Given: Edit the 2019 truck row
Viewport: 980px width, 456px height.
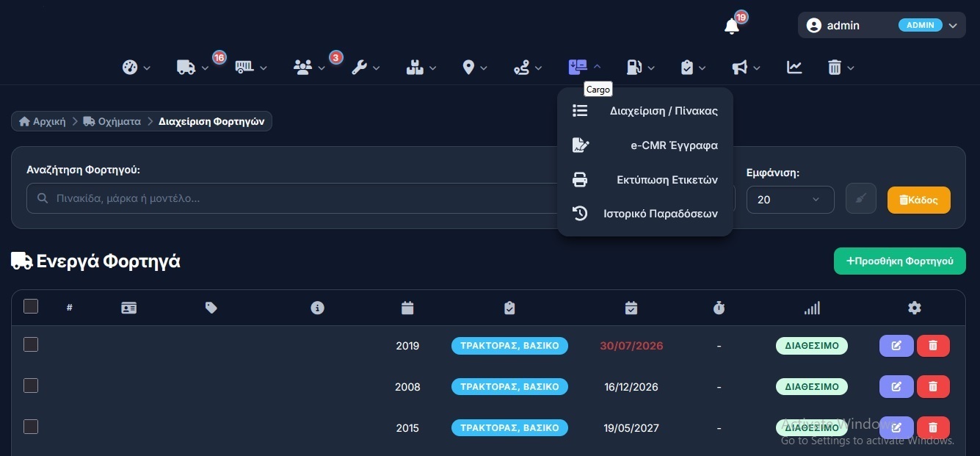Looking at the screenshot, I should [896, 345].
